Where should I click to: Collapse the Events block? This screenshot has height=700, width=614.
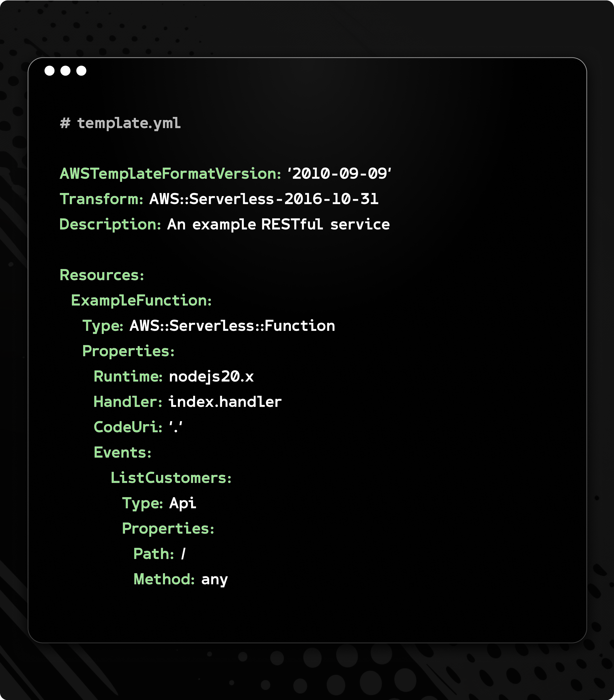122,452
